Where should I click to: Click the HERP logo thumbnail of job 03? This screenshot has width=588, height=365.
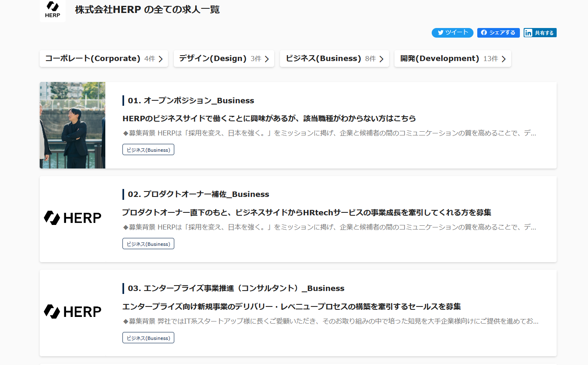coord(73,311)
